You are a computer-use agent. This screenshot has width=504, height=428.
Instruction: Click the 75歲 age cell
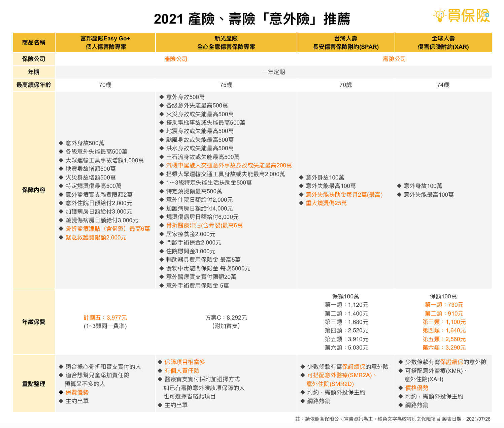tap(226, 85)
